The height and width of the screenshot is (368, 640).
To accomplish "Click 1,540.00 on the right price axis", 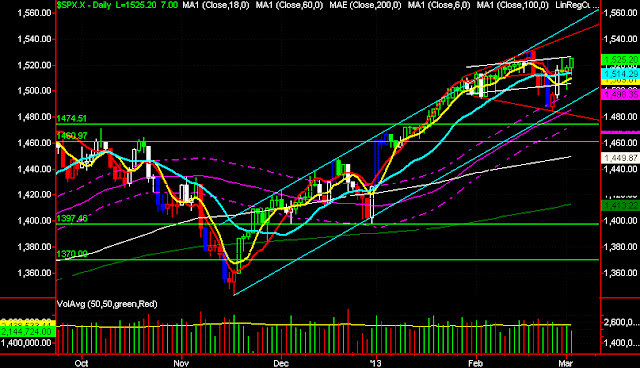I will click(x=620, y=39).
